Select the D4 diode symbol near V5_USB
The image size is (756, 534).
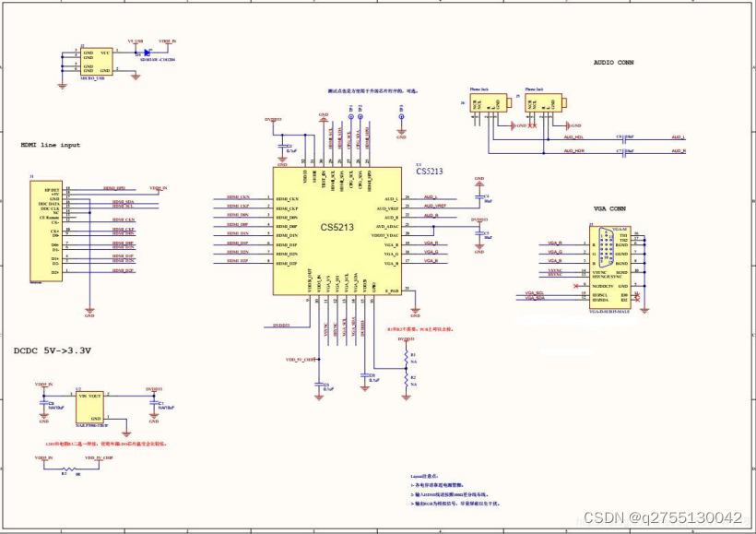(x=148, y=53)
